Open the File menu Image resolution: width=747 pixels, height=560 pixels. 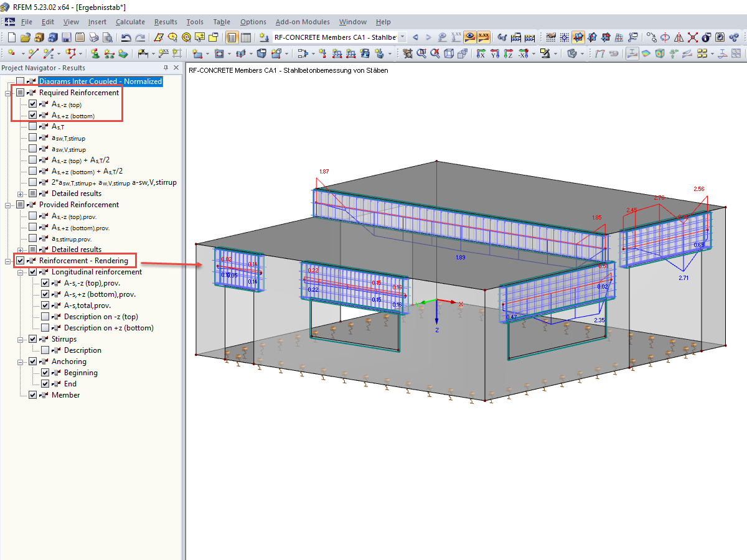[x=27, y=22]
